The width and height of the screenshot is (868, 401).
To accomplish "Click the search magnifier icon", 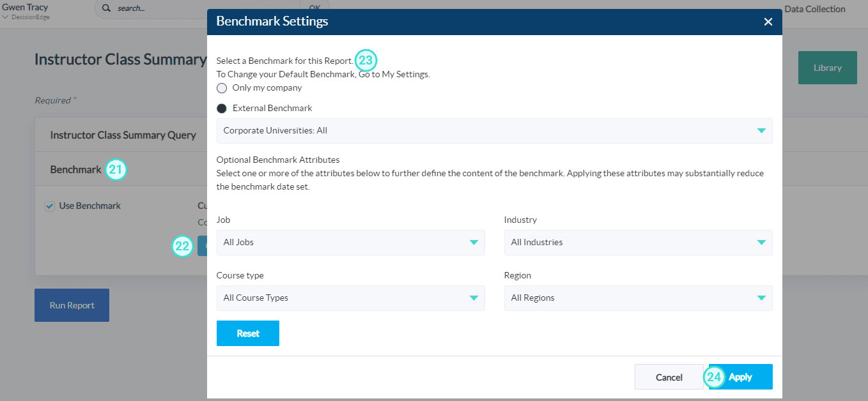I will [106, 9].
